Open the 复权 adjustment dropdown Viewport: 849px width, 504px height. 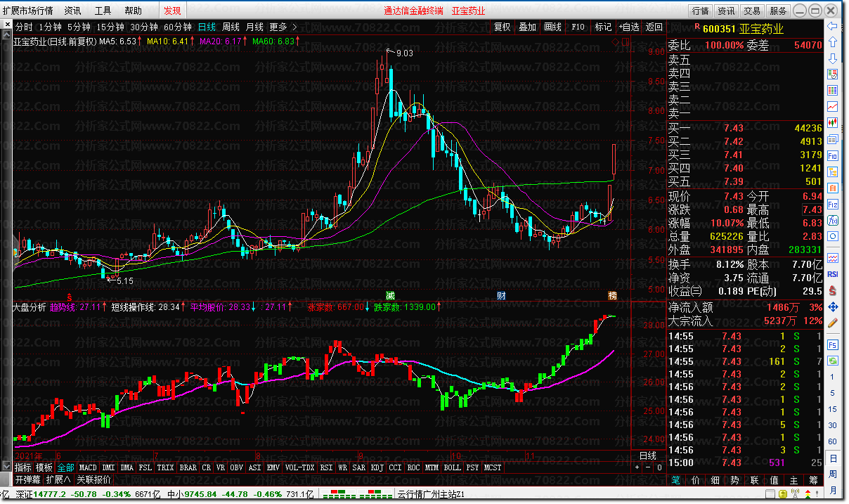coord(503,27)
